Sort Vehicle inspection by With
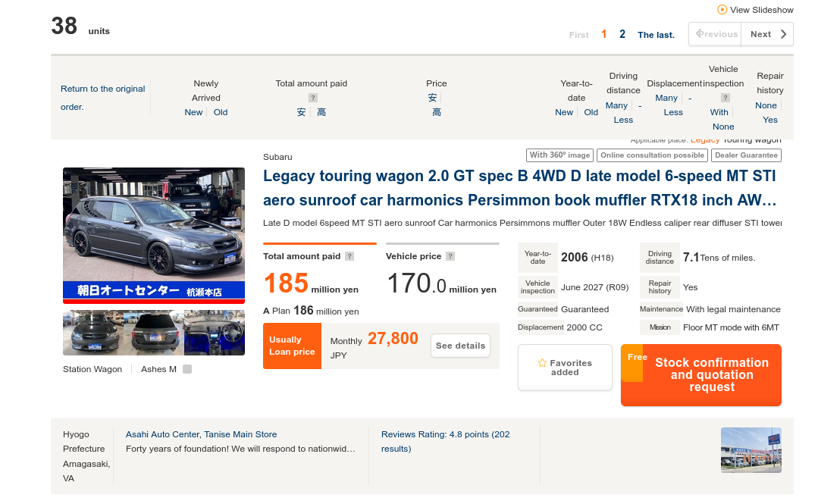This screenshot has width=818, height=504. tap(719, 112)
